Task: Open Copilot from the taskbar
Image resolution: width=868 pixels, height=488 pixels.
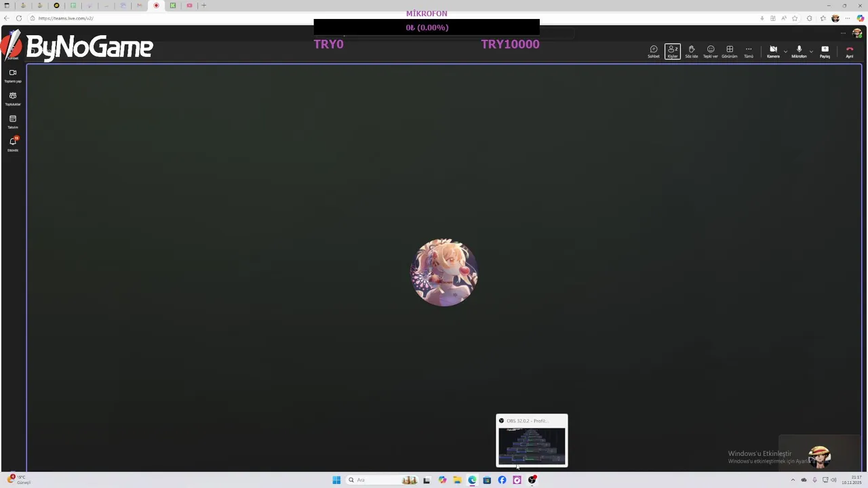Action: click(x=442, y=480)
